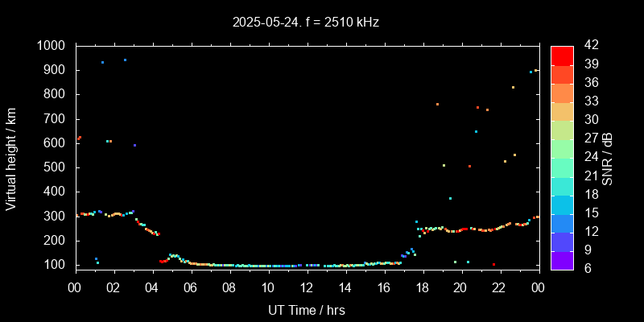Click the red data point at 100 km near 22 hrs
This screenshot has width=644, height=322.
click(493, 264)
